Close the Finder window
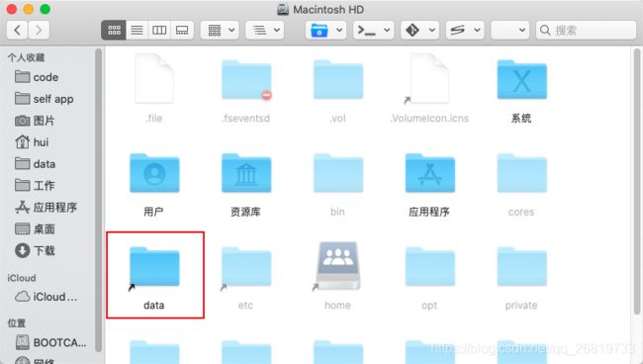 (x=12, y=9)
